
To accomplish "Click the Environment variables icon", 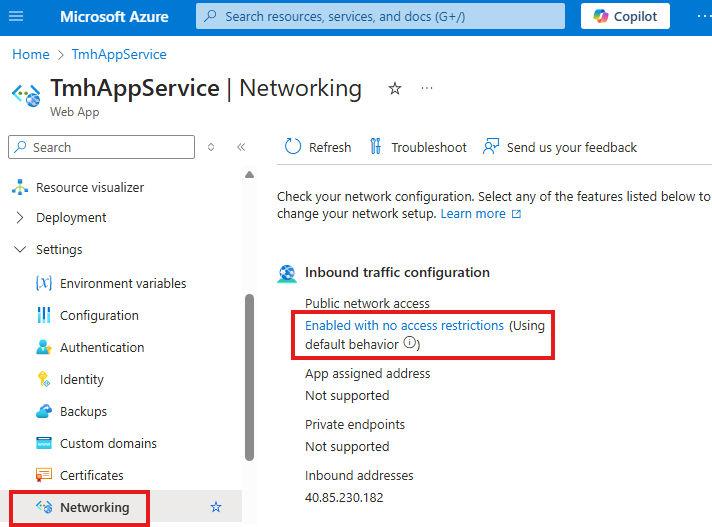I will pyautogui.click(x=44, y=283).
